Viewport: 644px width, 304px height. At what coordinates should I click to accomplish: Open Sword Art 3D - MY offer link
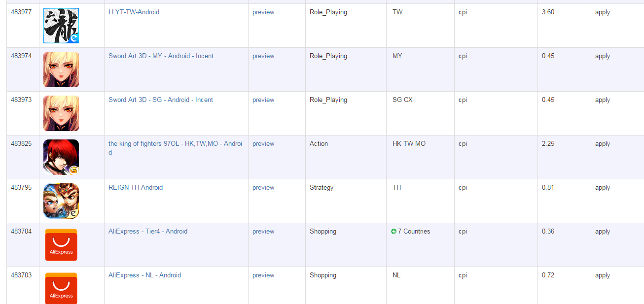(x=161, y=56)
